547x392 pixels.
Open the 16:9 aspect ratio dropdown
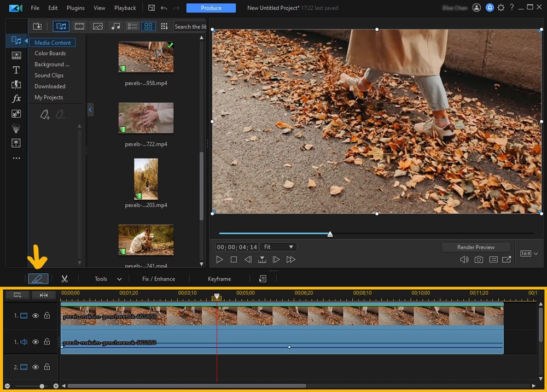(x=529, y=254)
